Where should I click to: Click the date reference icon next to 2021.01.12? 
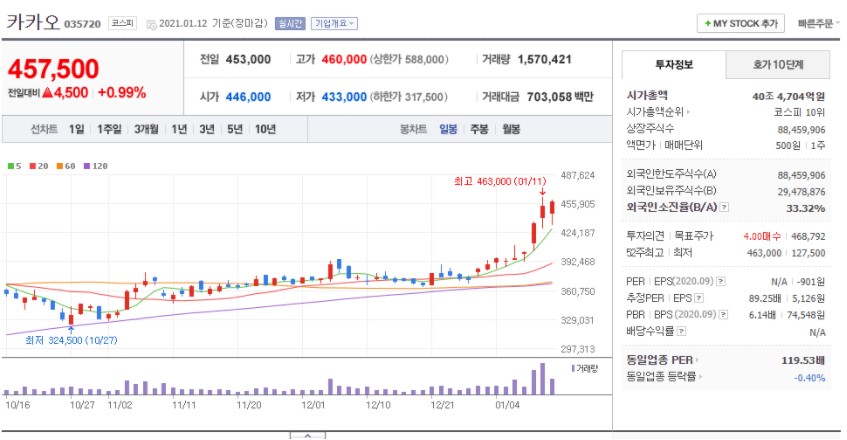pyautogui.click(x=151, y=24)
